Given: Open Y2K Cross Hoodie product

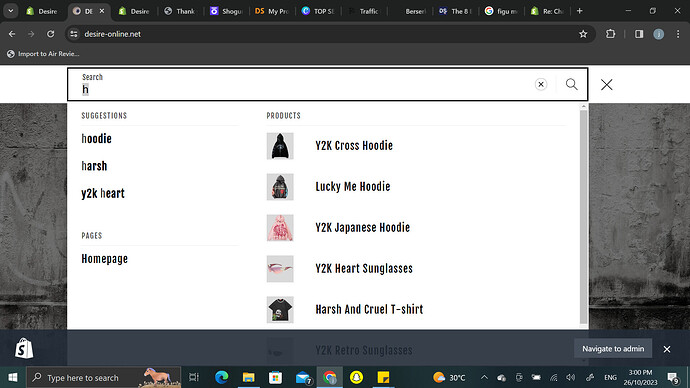Looking at the screenshot, I should [x=354, y=146].
